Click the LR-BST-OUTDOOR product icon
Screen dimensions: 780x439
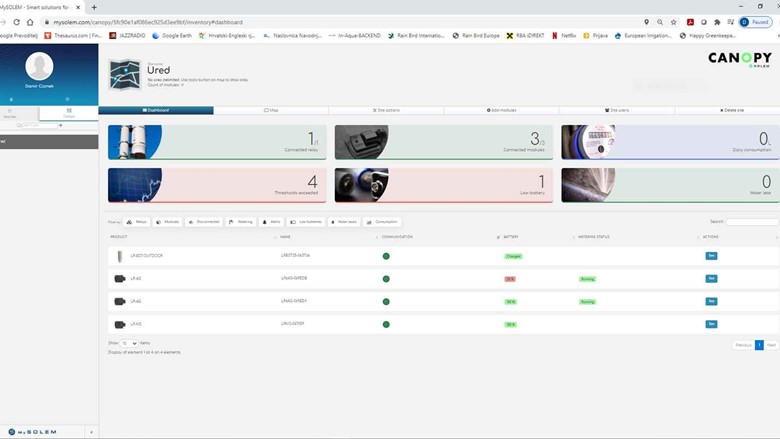pyautogui.click(x=120, y=256)
